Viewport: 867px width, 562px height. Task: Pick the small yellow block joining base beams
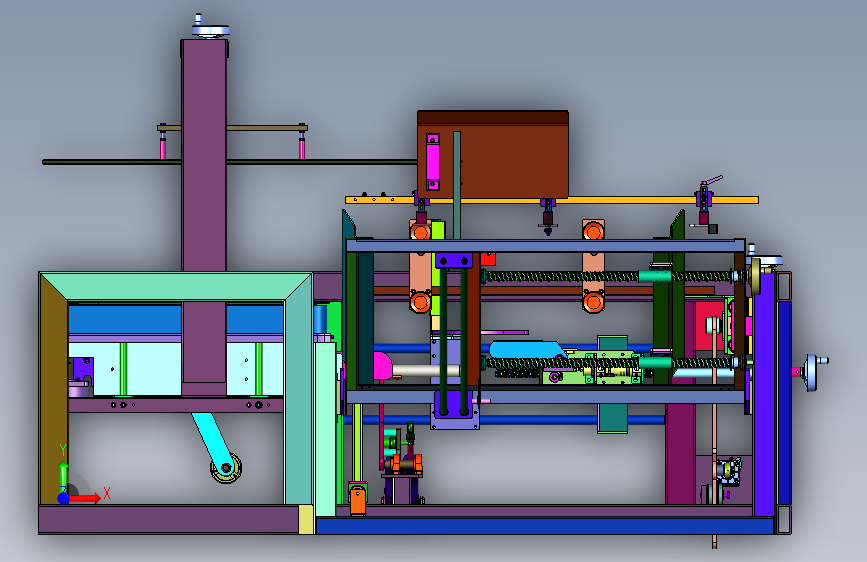click(x=306, y=519)
